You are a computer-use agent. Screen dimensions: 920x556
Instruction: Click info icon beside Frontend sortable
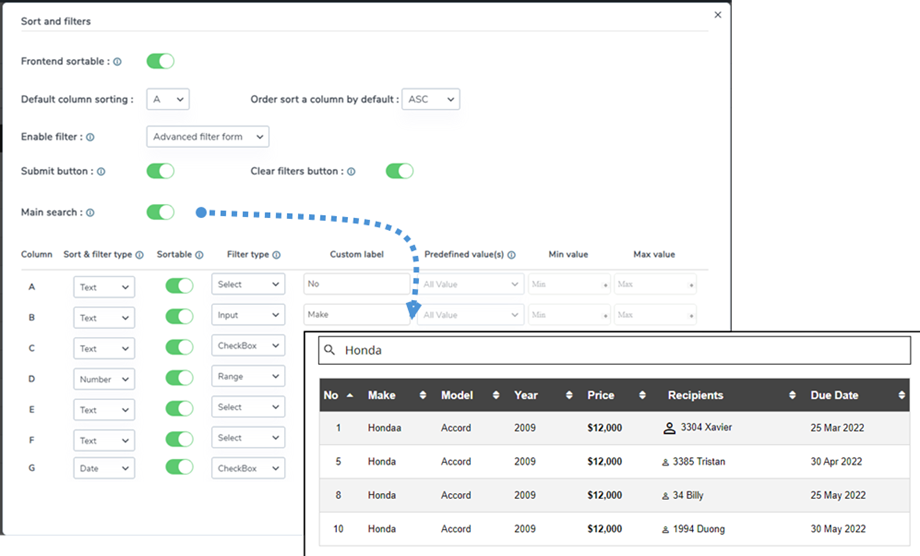pos(117,62)
